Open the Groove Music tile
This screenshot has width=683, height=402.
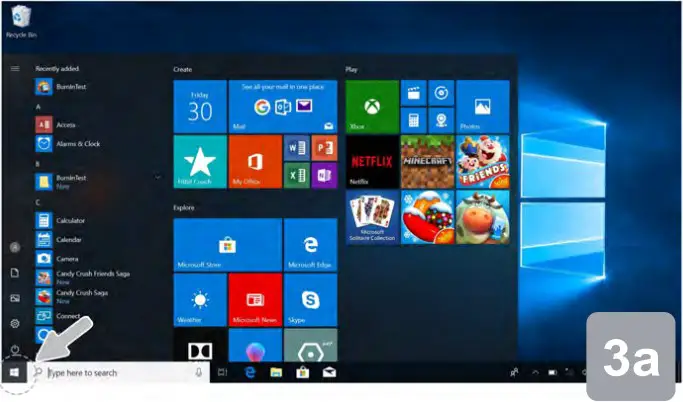(x=441, y=93)
